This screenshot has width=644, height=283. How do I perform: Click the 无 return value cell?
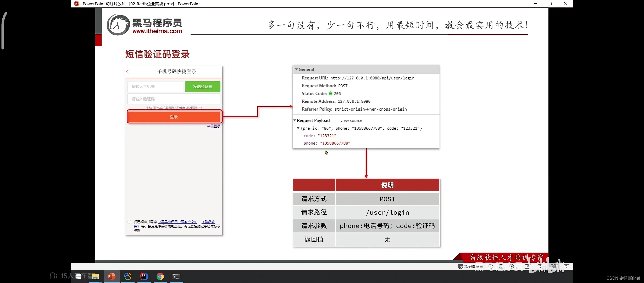click(387, 240)
